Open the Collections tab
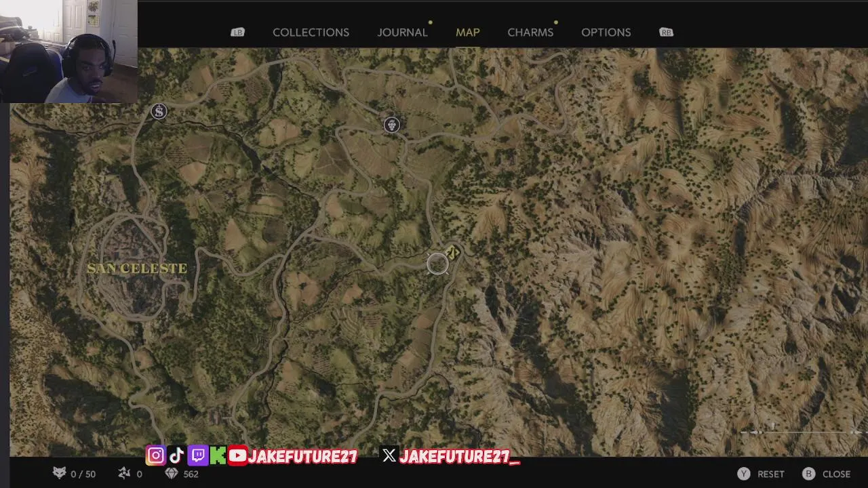Screen dimensions: 868x488 click(x=311, y=33)
